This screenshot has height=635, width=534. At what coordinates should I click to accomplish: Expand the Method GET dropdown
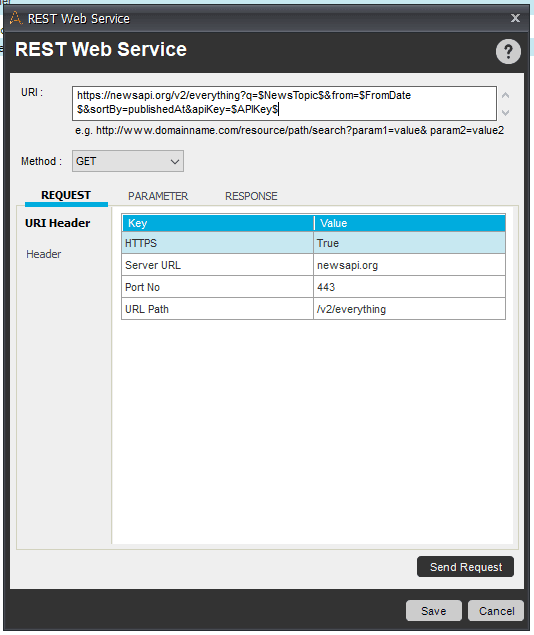[x=128, y=161]
